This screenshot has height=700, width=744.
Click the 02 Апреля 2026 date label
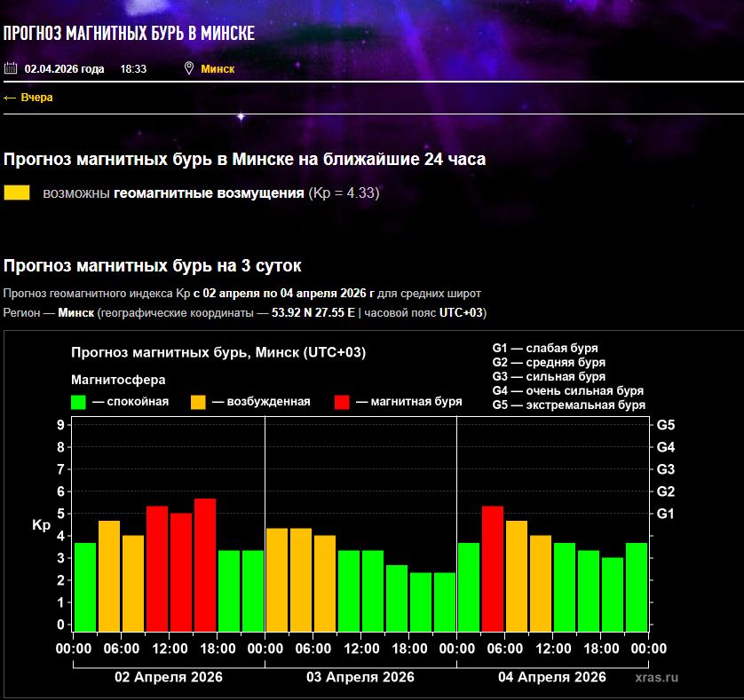click(169, 677)
